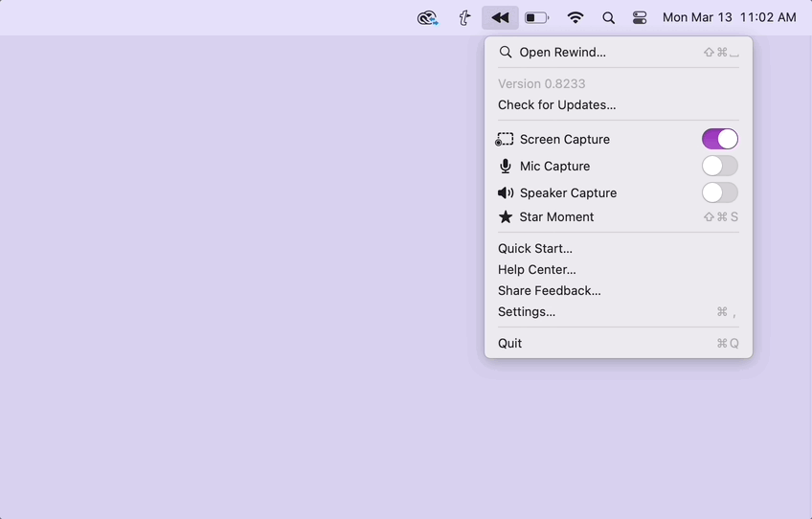Image resolution: width=812 pixels, height=519 pixels.
Task: Click the Rewind double-arrow menu bar icon
Action: tap(500, 17)
